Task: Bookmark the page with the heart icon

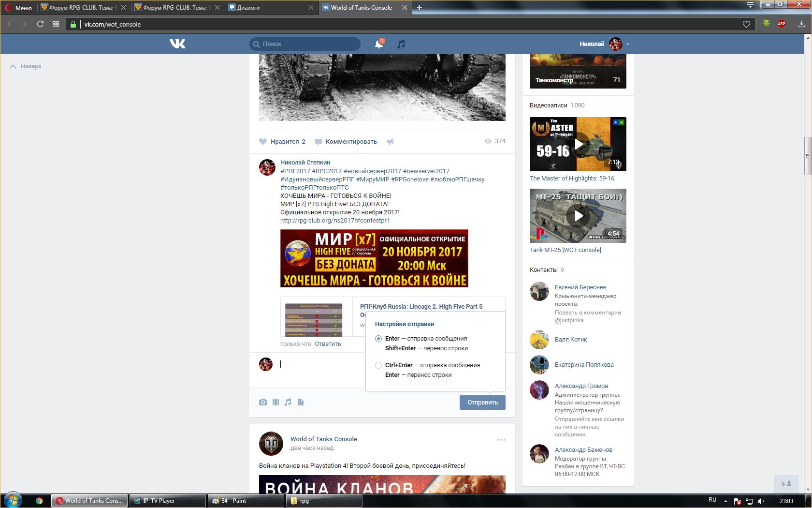Action: [x=746, y=24]
